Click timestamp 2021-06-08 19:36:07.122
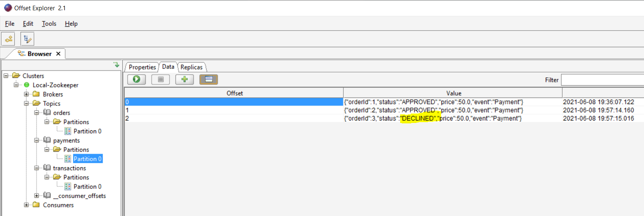Screen dimensions: 644x216 coord(598,102)
